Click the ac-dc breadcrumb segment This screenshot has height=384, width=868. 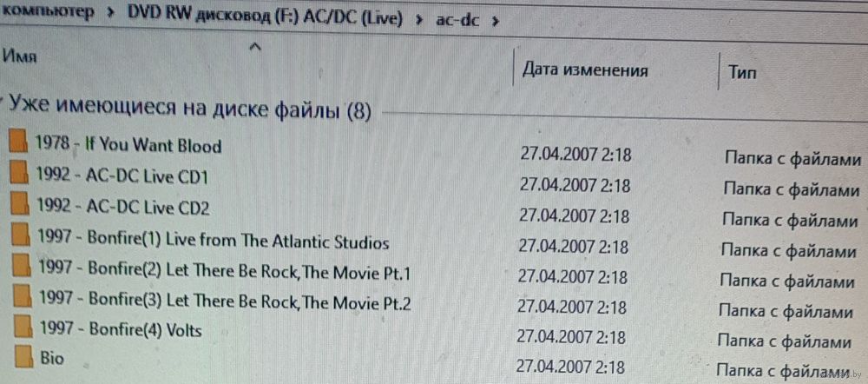[457, 22]
